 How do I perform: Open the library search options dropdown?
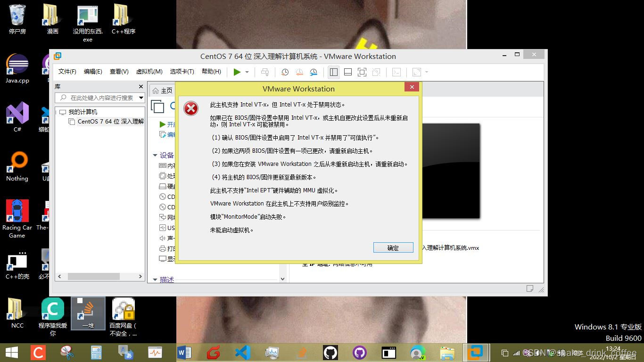[141, 98]
